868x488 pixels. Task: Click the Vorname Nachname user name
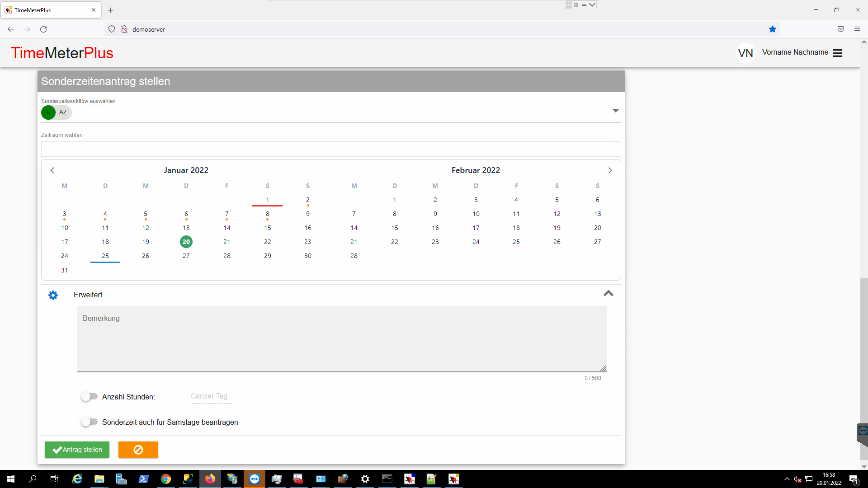tap(795, 52)
